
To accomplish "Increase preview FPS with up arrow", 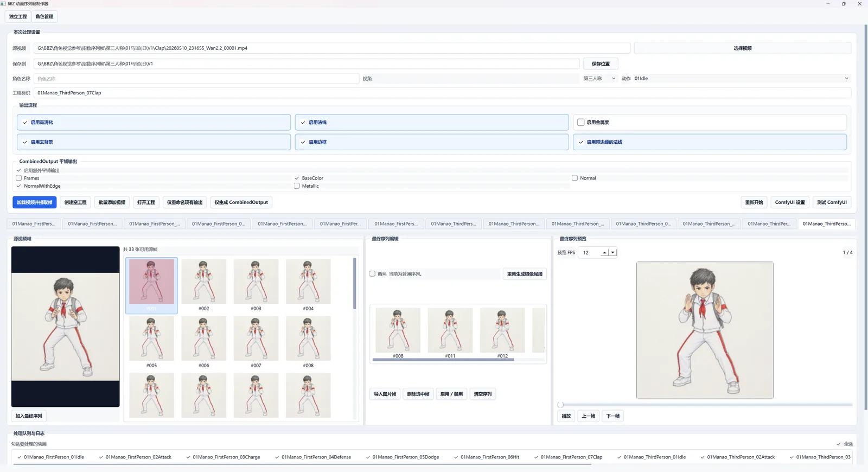I will pyautogui.click(x=604, y=252).
